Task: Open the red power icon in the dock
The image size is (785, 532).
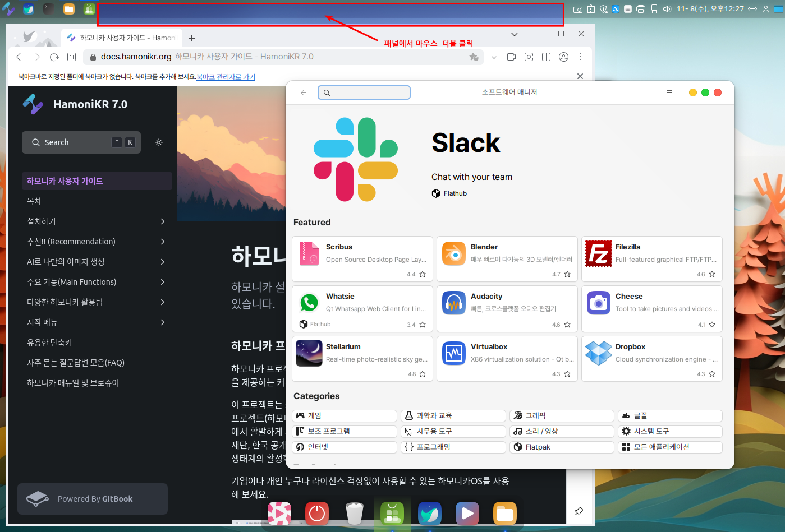Action: [x=317, y=513]
